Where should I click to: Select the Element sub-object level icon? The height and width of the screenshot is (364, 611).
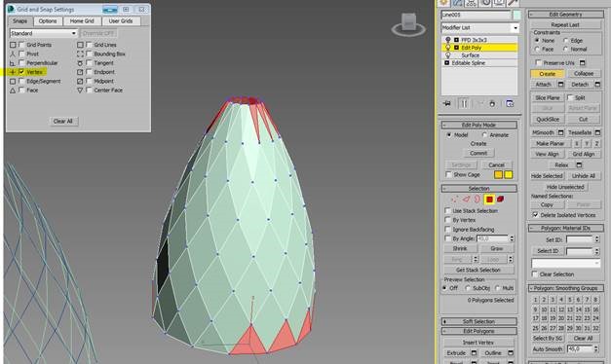(500, 200)
